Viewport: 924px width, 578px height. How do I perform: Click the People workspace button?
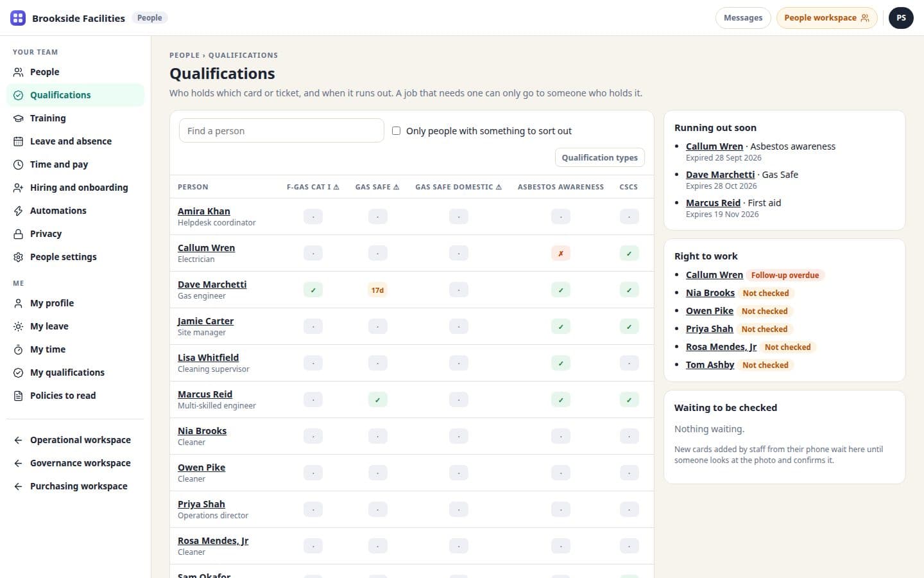coord(826,18)
